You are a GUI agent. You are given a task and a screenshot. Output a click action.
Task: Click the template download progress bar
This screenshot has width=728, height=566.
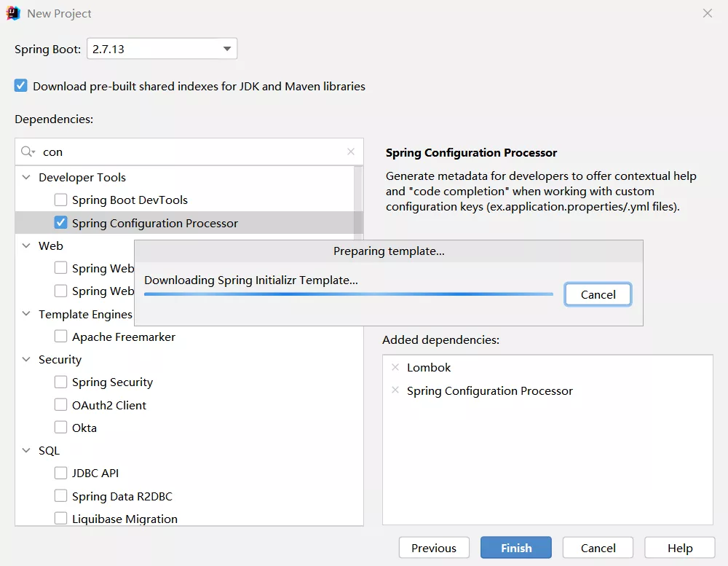(x=349, y=294)
